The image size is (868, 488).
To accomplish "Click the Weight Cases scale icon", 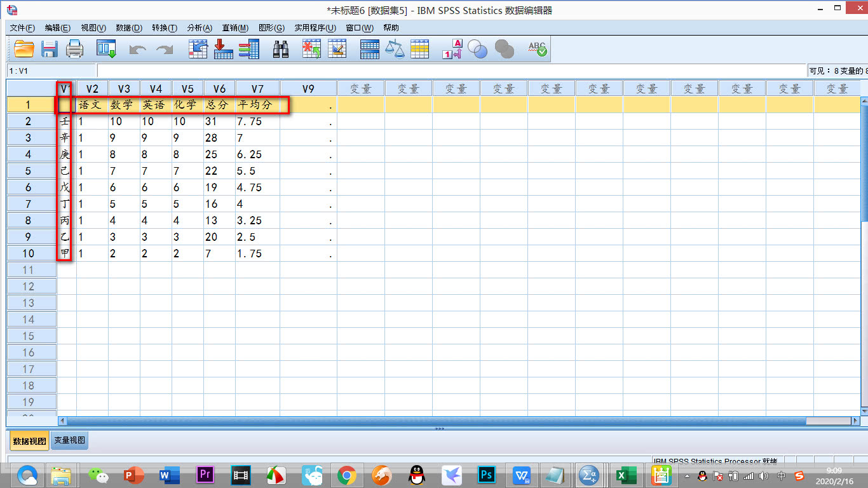I will point(395,49).
